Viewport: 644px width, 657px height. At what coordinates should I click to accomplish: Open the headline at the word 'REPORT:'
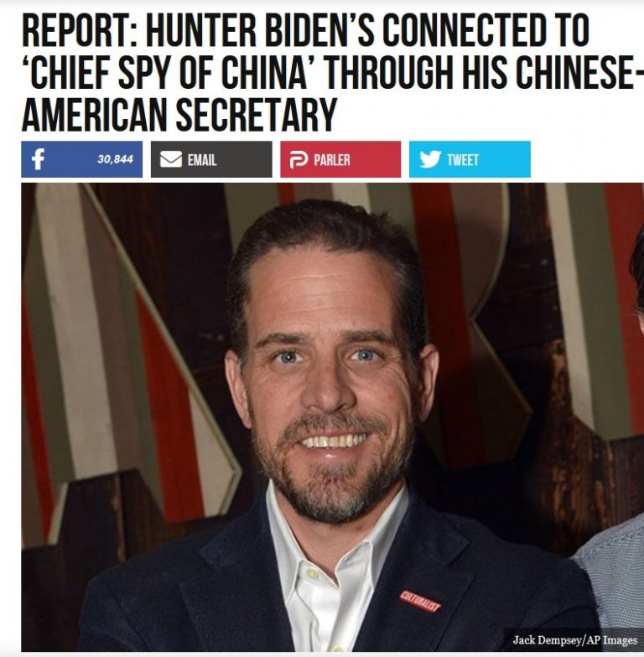tap(77, 30)
